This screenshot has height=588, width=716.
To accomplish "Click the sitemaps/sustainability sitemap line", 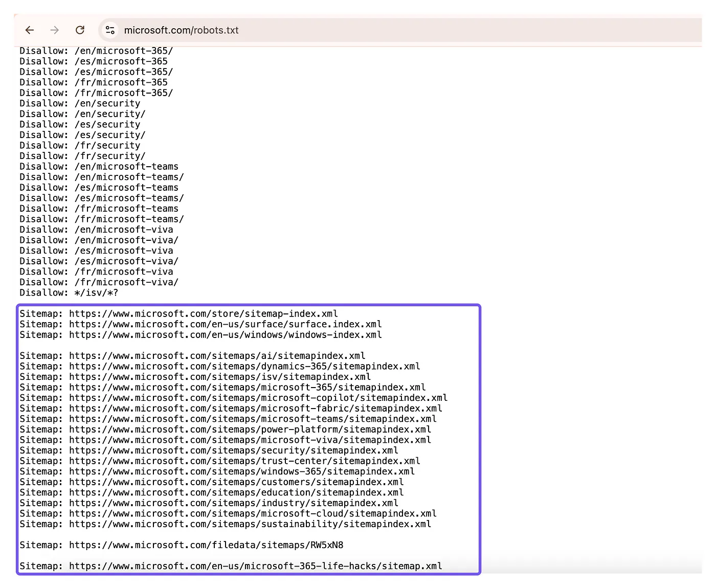I will [x=226, y=524].
